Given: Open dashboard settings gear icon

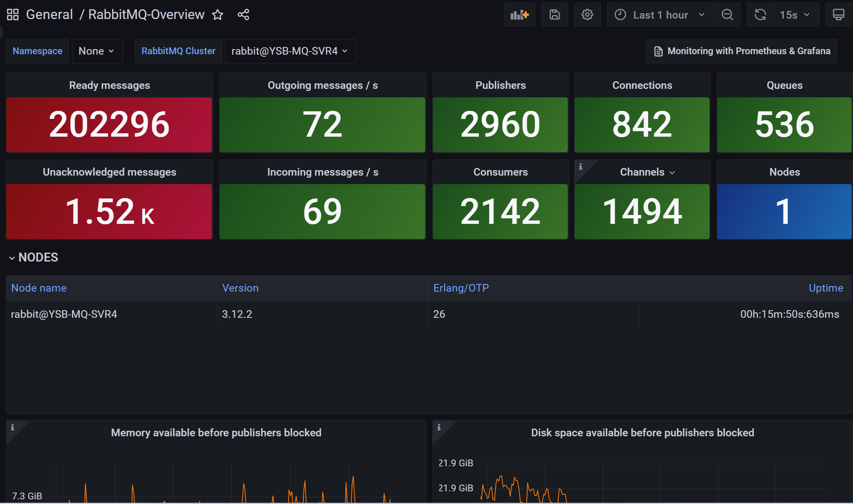Looking at the screenshot, I should 587,15.
